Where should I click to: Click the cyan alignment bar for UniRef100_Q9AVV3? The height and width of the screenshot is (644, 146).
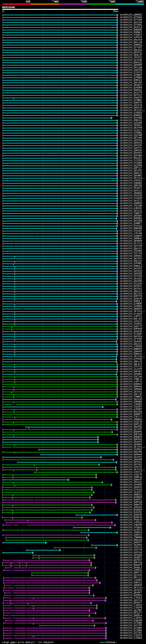[35, 480]
